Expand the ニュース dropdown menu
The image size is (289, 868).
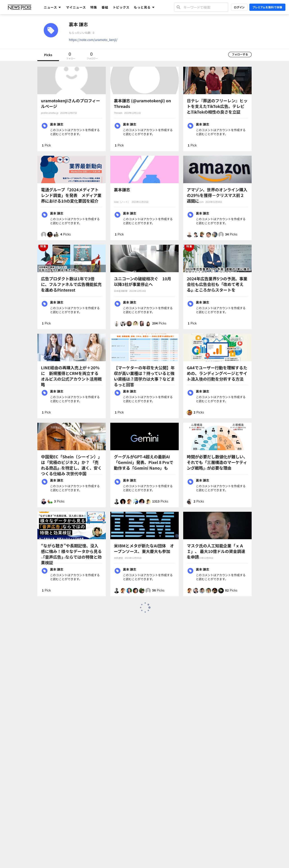click(x=52, y=7)
